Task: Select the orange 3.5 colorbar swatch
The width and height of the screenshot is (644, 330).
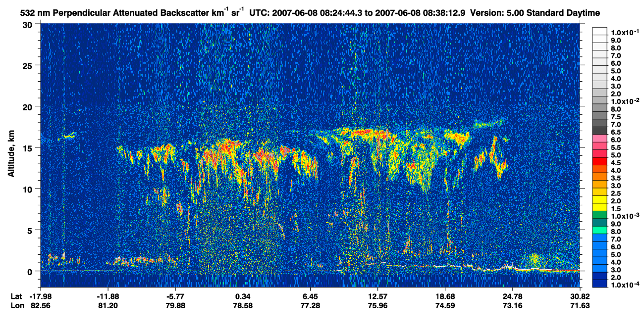Action: click(599, 177)
